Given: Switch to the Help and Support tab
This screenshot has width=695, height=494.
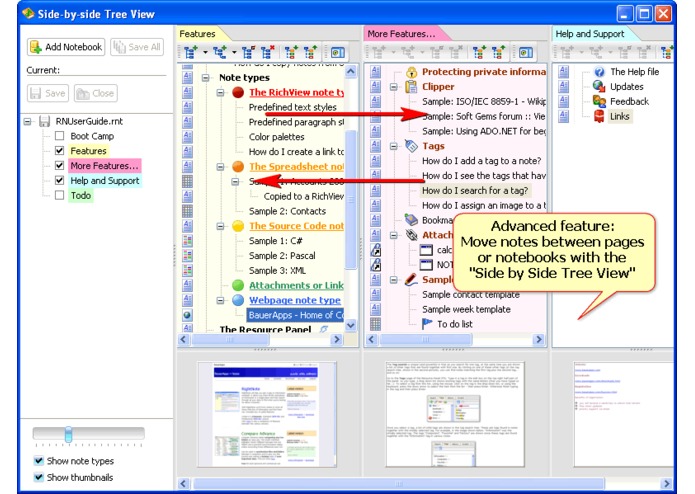Looking at the screenshot, I should click(x=590, y=34).
